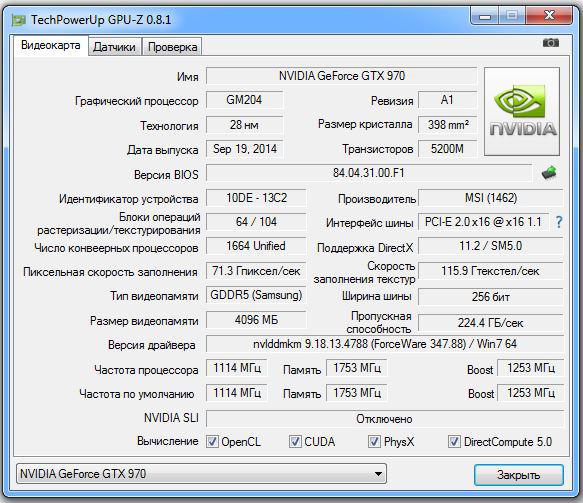Switch to the Датчики tab
The width and height of the screenshot is (583, 503).
[x=115, y=47]
